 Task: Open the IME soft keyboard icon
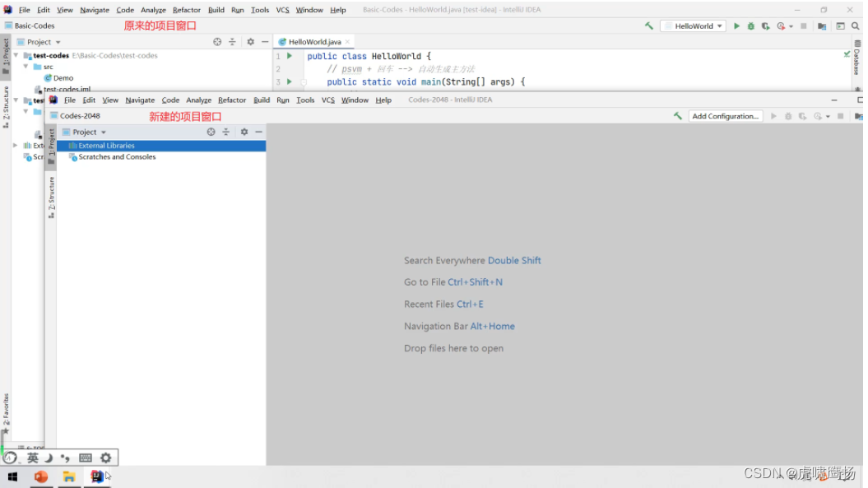(x=86, y=458)
